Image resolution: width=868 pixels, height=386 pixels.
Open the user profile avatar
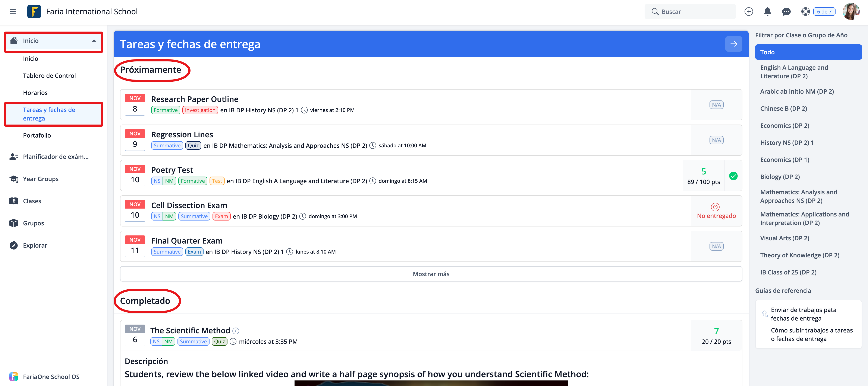[x=851, y=12]
